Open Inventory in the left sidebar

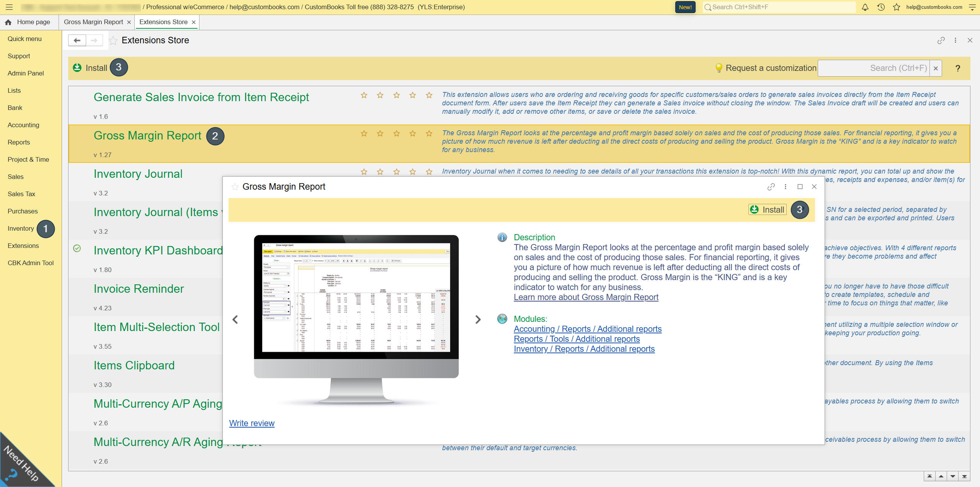tap(21, 228)
